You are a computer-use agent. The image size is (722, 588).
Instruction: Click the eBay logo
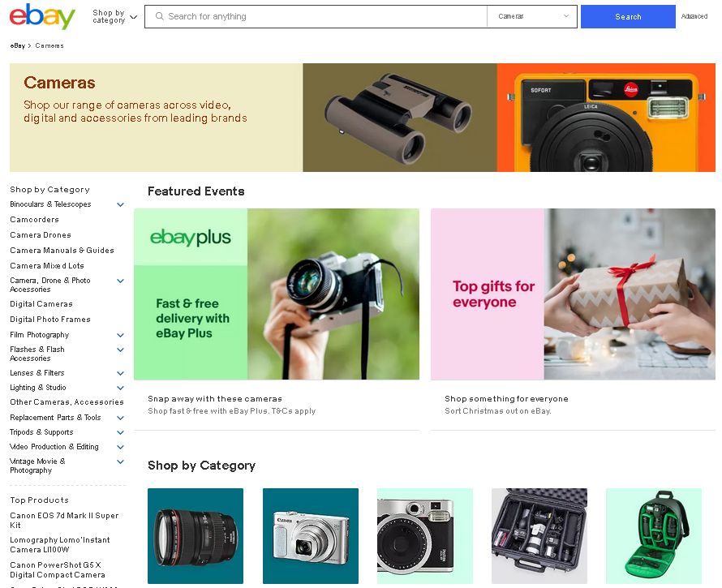click(42, 16)
